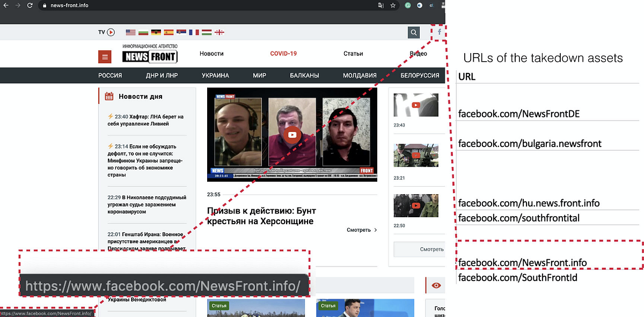Click the Новости дня heading

(x=141, y=97)
